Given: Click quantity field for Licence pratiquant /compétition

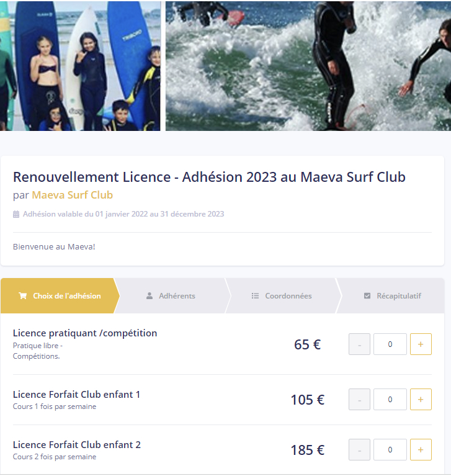Looking at the screenshot, I should (390, 344).
